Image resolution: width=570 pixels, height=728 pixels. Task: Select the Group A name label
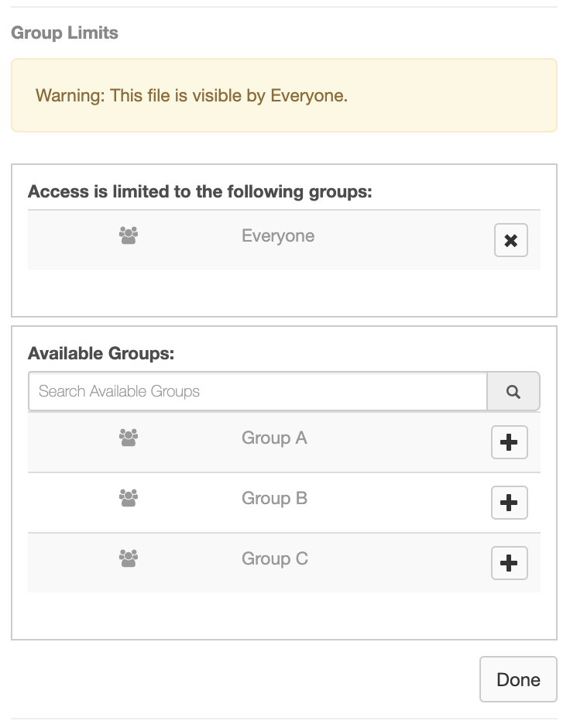pos(274,438)
